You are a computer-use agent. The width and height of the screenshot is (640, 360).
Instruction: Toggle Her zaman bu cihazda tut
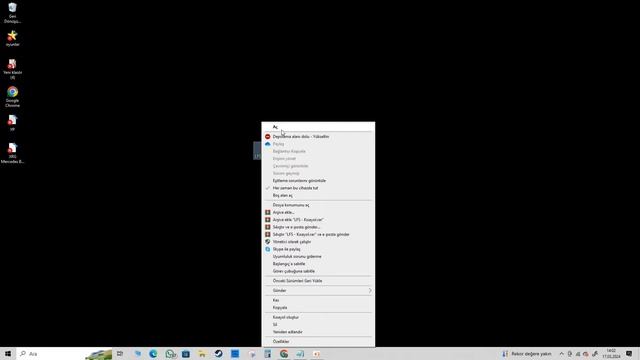pyautogui.click(x=318, y=188)
